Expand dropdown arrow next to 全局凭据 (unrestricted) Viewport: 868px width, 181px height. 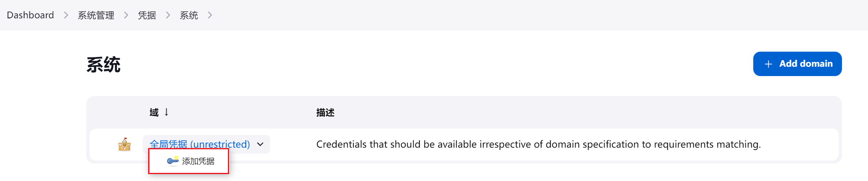260,144
